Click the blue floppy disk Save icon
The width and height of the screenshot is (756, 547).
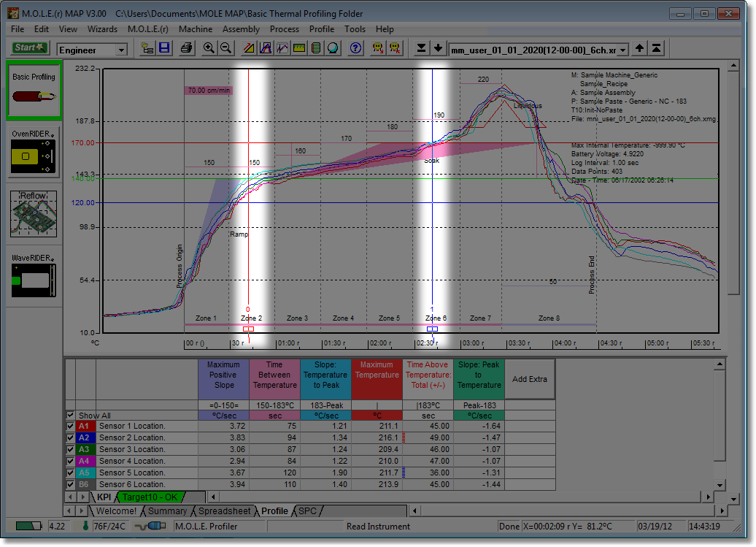pyautogui.click(x=164, y=48)
